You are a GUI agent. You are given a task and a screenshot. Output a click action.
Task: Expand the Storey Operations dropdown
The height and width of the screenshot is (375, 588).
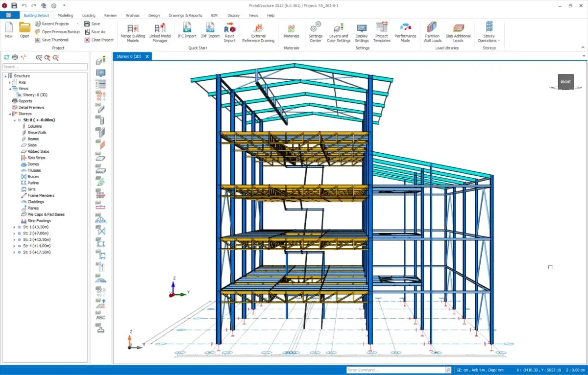point(489,32)
